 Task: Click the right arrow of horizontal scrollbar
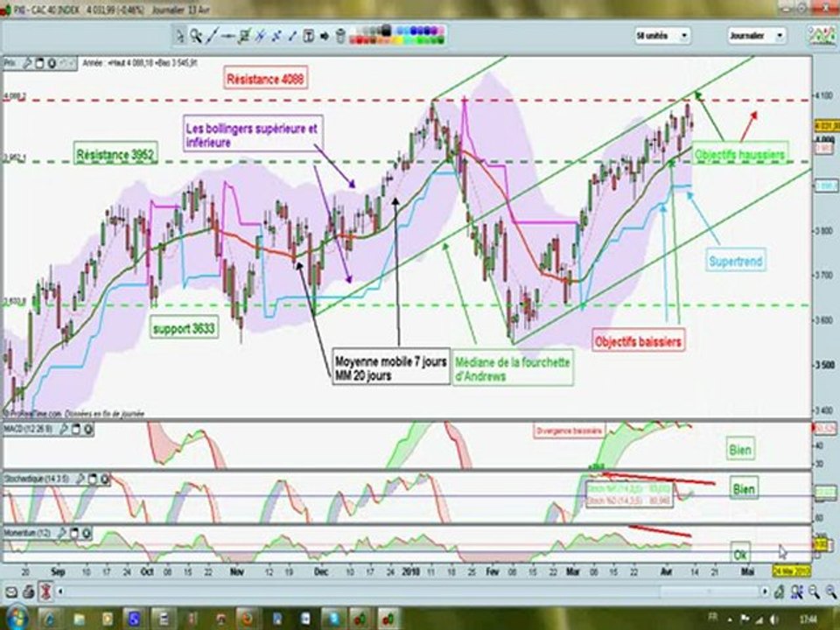coord(765,592)
